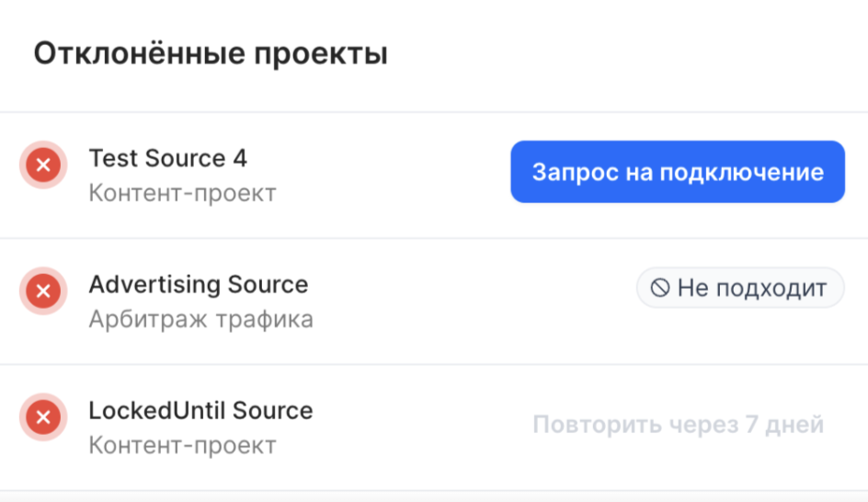868x502 pixels.
Task: Click the Арбитраж трафика project type label
Action: 201,319
